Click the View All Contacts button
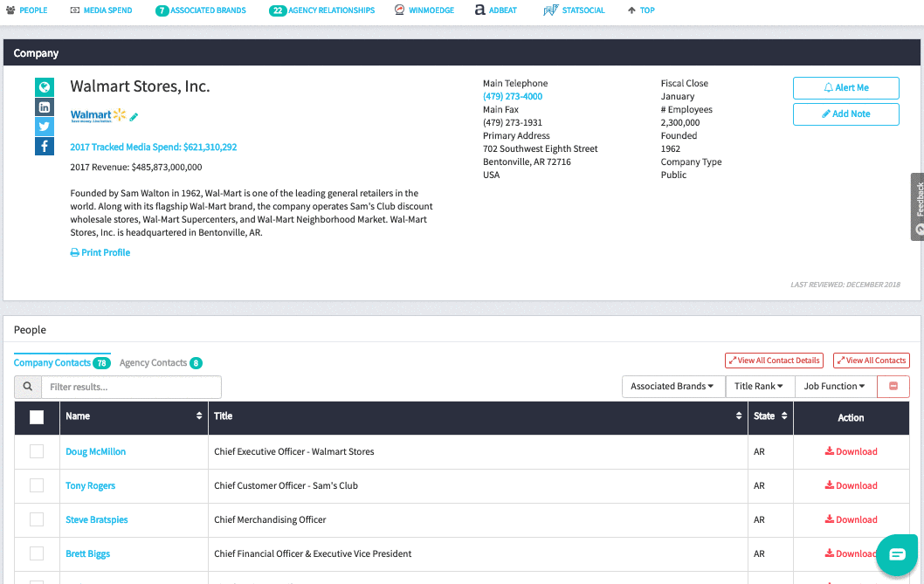 (871, 360)
